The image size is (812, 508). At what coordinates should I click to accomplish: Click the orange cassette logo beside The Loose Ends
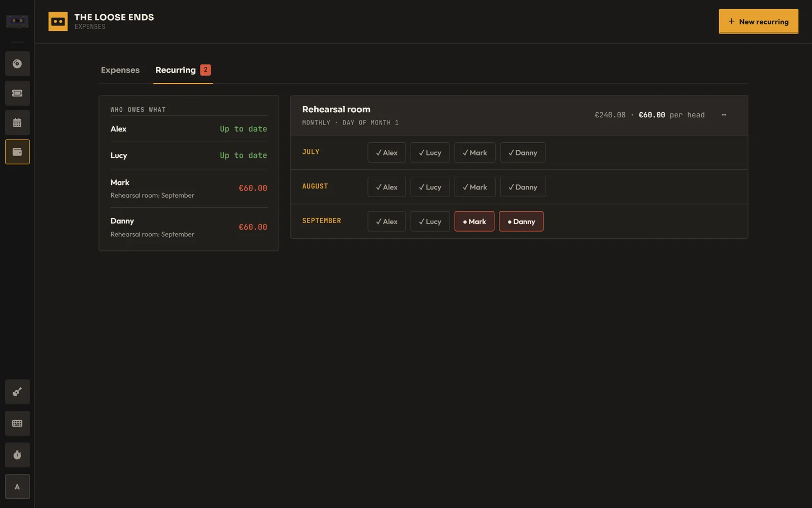tap(58, 21)
